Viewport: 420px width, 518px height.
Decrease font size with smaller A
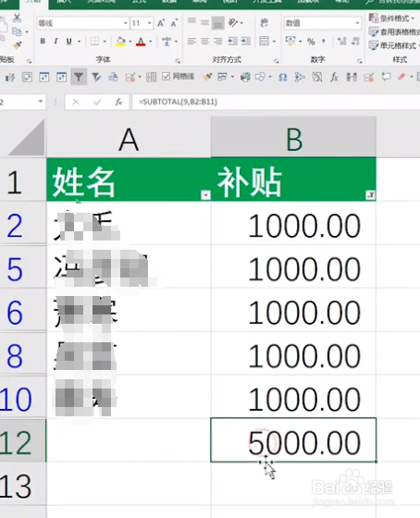click(174, 23)
